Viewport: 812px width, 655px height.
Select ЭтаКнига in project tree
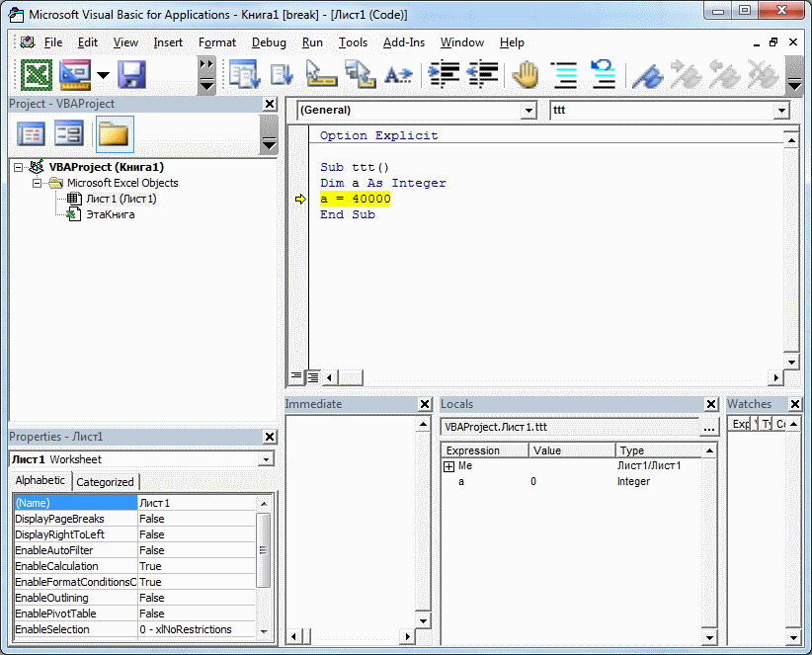[111, 214]
